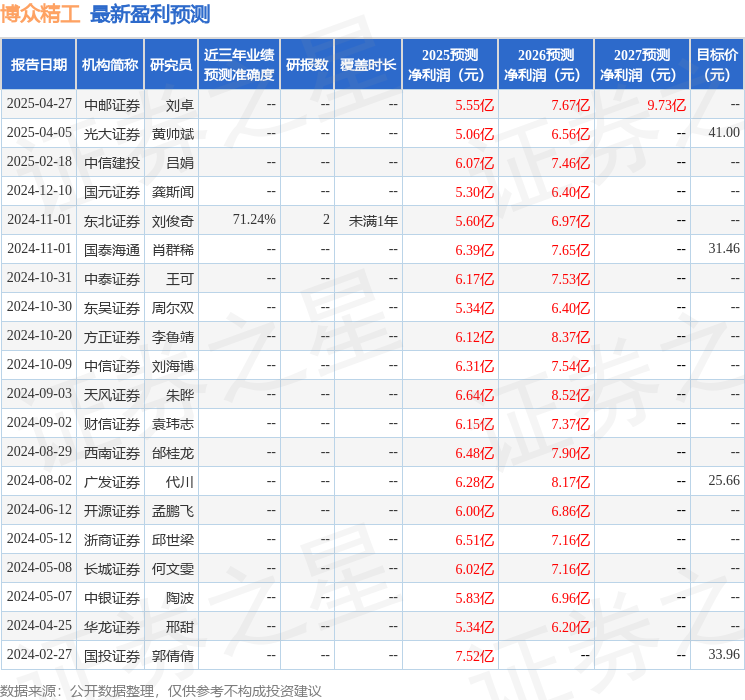
Task: Click the 未满1年 coverage cell
Action: (x=373, y=221)
